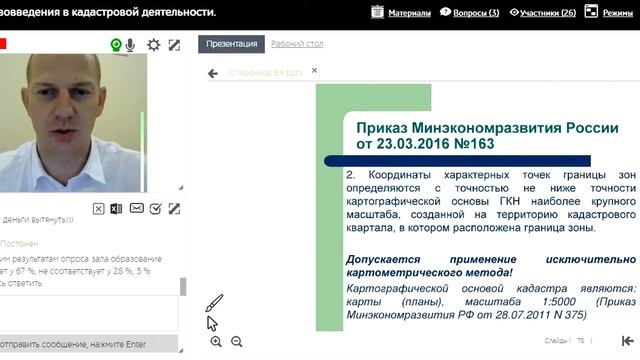The image size is (640, 360).
Task: Expand the video panel to fullscreen
Action: click(x=174, y=45)
